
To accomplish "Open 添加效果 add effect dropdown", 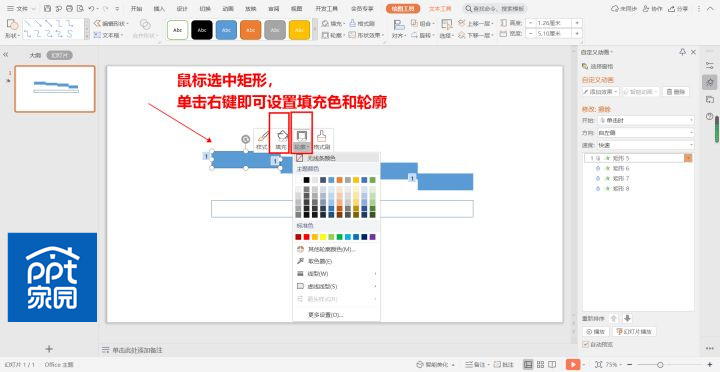I will pos(601,91).
